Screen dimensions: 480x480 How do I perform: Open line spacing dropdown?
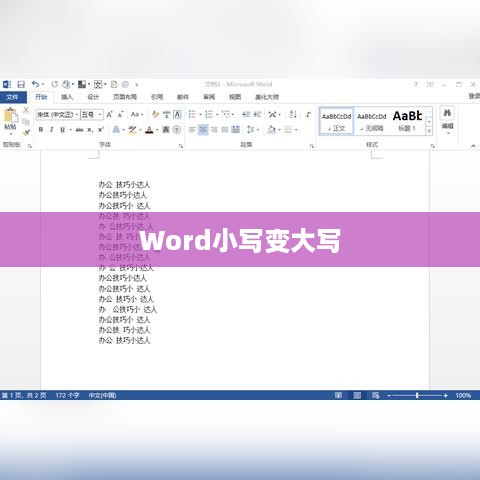click(253, 130)
